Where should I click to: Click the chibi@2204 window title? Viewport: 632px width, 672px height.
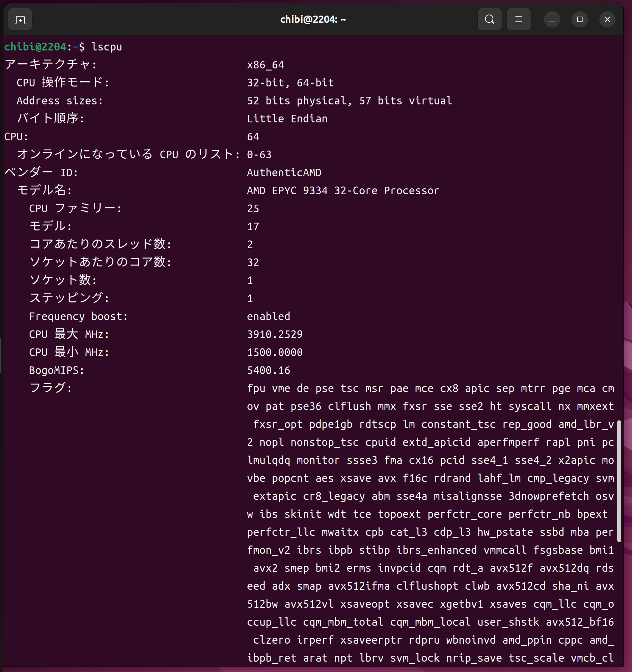click(313, 20)
